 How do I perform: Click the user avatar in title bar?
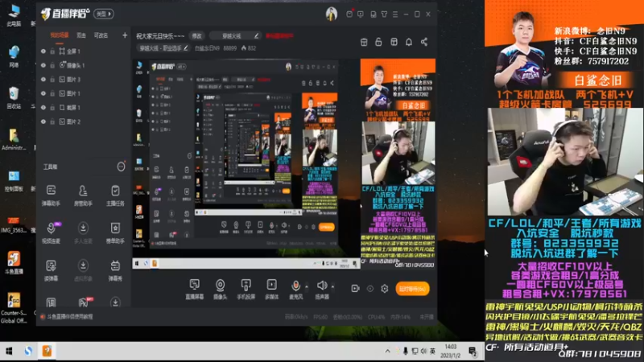pos(332,14)
